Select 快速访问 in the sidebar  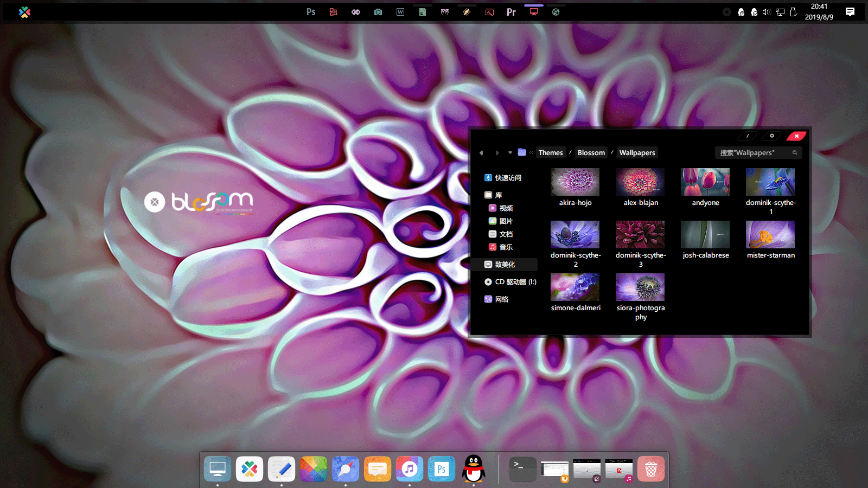pyautogui.click(x=508, y=178)
